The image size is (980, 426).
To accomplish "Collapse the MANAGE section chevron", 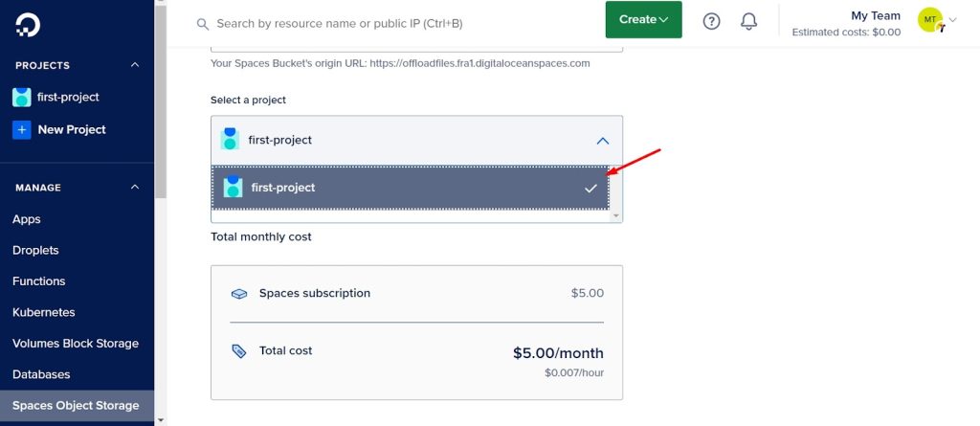I will pyautogui.click(x=135, y=187).
